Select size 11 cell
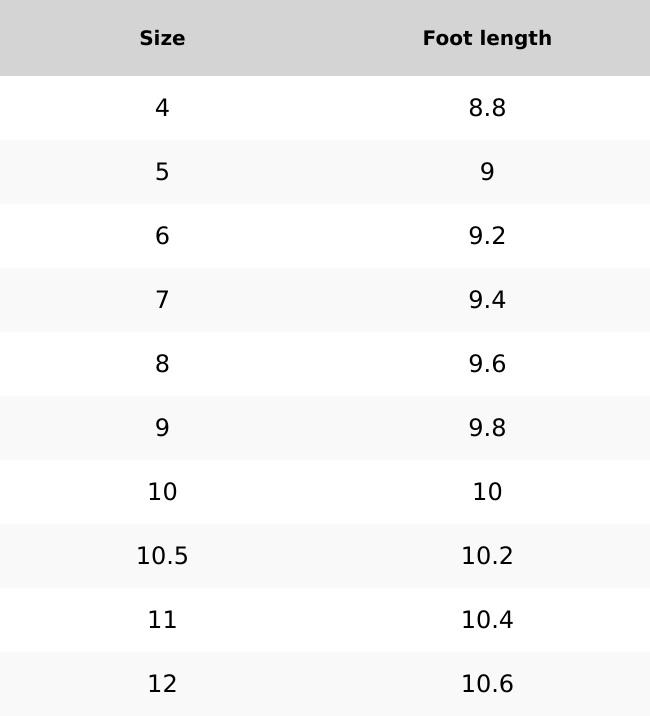 162,620
